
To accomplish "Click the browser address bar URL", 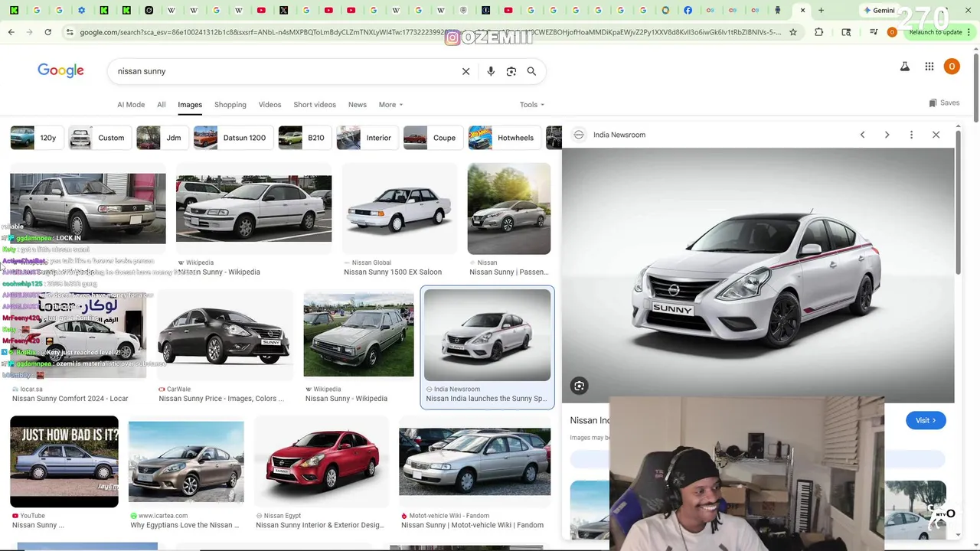I will click(x=429, y=32).
